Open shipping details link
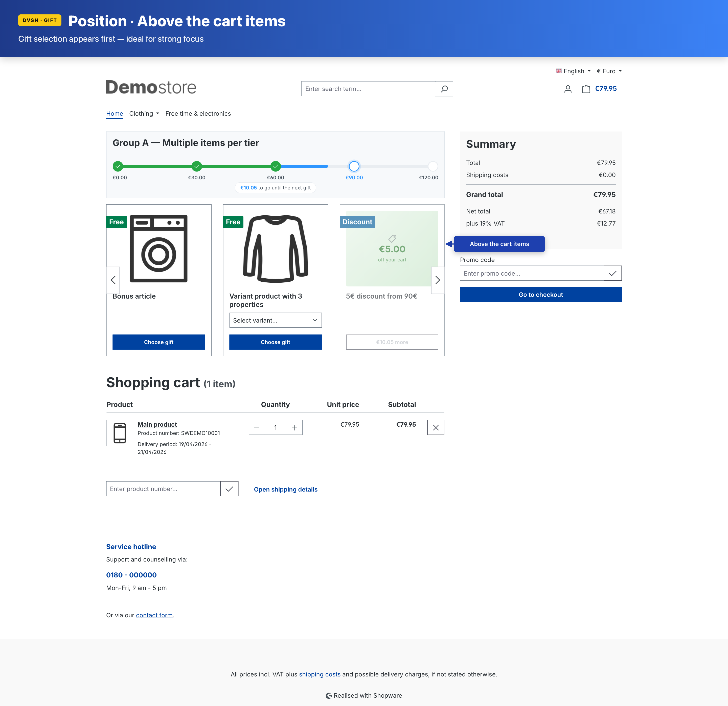Screen dimensions: 728x706 [x=285, y=489]
